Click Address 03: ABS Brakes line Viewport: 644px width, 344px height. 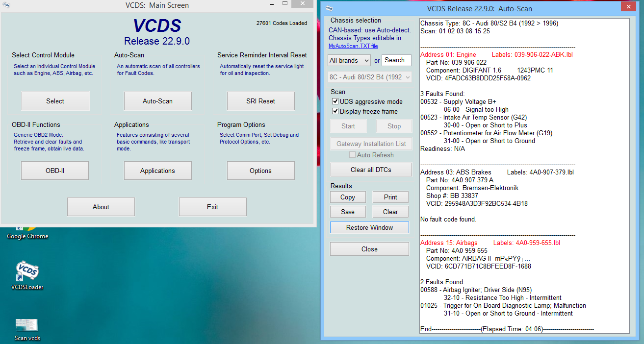497,172
